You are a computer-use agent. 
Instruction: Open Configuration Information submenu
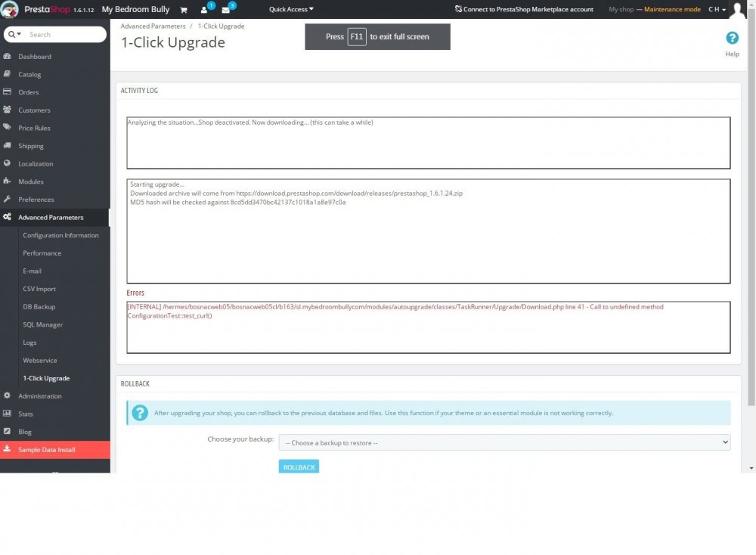[x=60, y=235]
